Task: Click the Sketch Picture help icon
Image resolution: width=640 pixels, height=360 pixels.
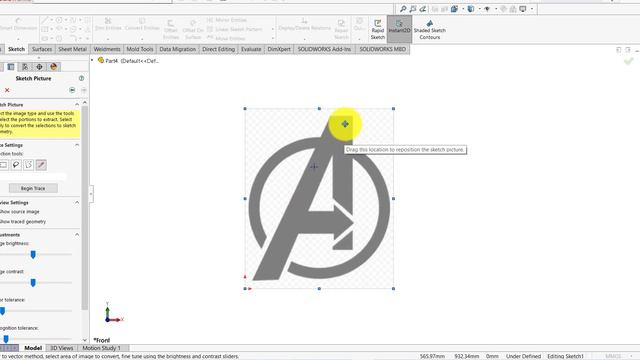Action: point(81,78)
